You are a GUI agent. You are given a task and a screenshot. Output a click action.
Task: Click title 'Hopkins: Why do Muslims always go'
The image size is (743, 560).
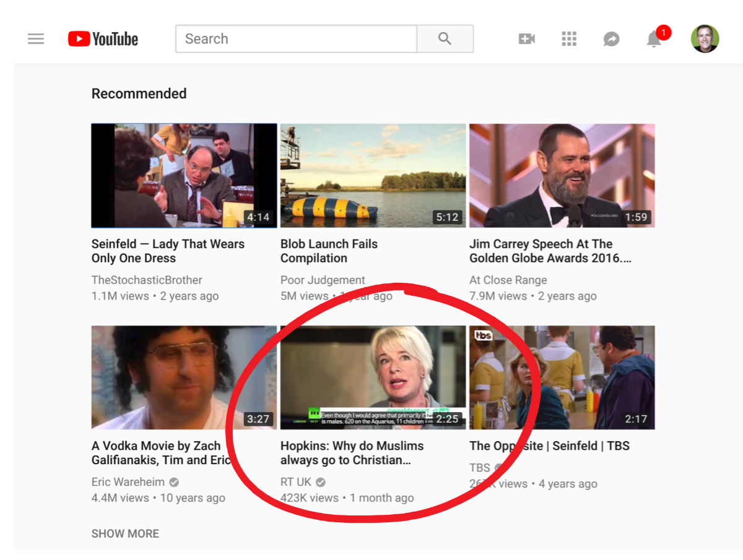(352, 453)
